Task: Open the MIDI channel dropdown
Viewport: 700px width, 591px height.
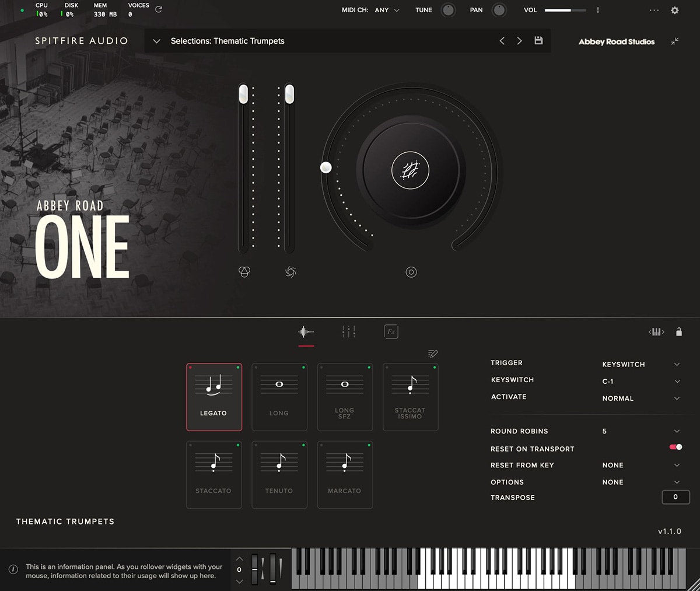Action: coord(386,11)
